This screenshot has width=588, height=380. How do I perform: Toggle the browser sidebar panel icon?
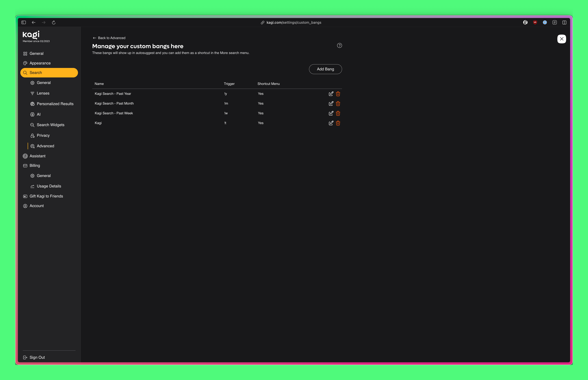(x=24, y=23)
